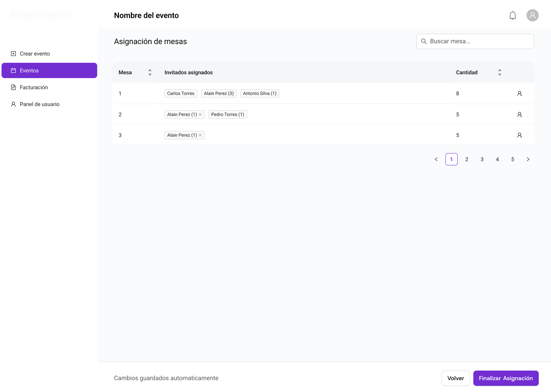The width and height of the screenshot is (551, 392).
Task: Jump to page 3 in pagination
Action: point(482,159)
